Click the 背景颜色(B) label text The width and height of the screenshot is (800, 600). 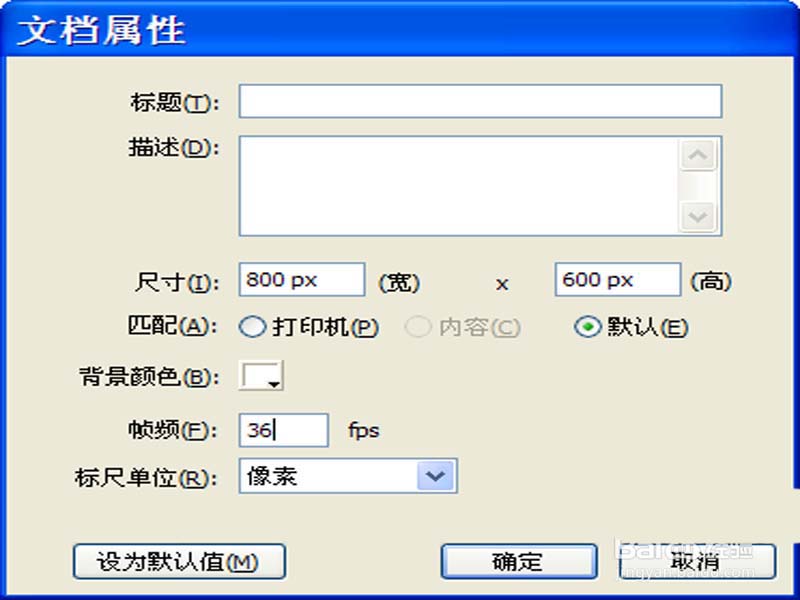coord(149,377)
